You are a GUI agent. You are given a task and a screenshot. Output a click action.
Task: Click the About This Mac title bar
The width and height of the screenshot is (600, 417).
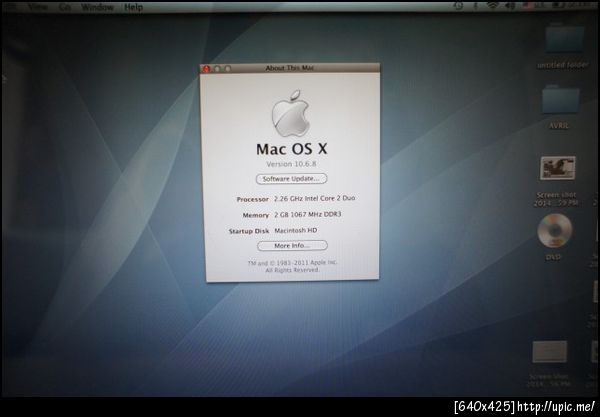[290, 68]
